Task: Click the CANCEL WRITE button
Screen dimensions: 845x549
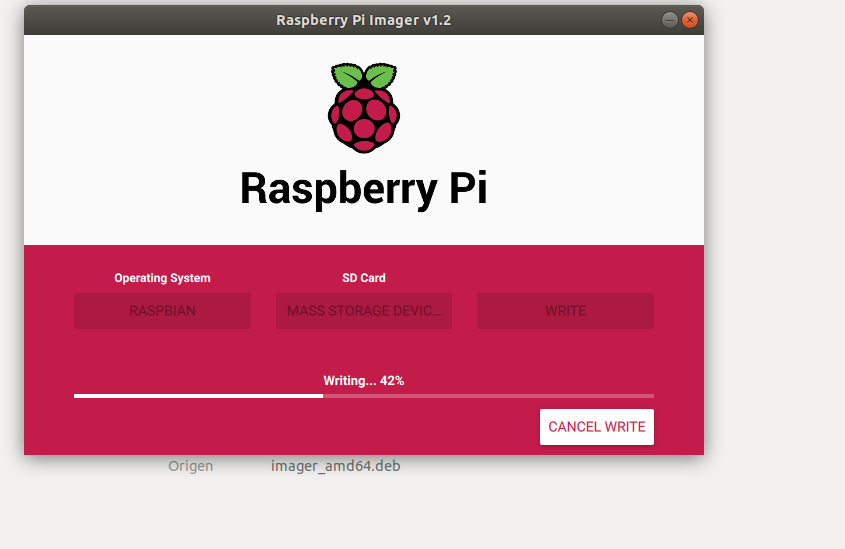Action: (597, 427)
